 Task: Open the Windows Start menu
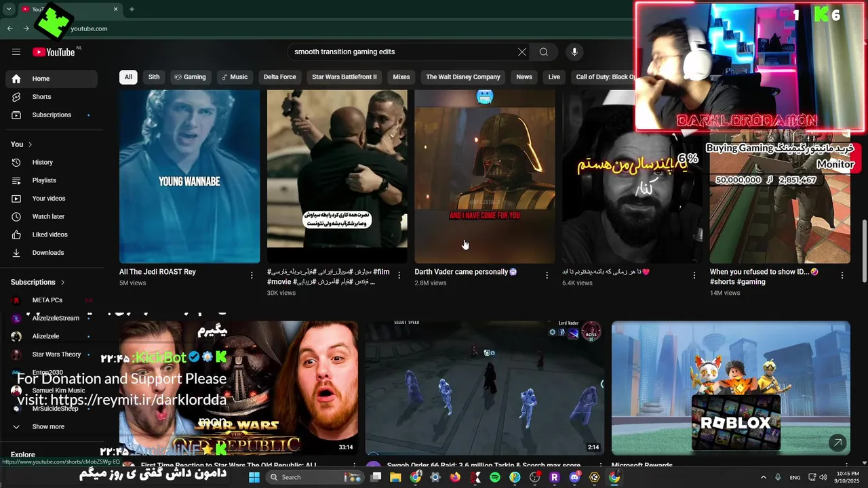tap(254, 477)
